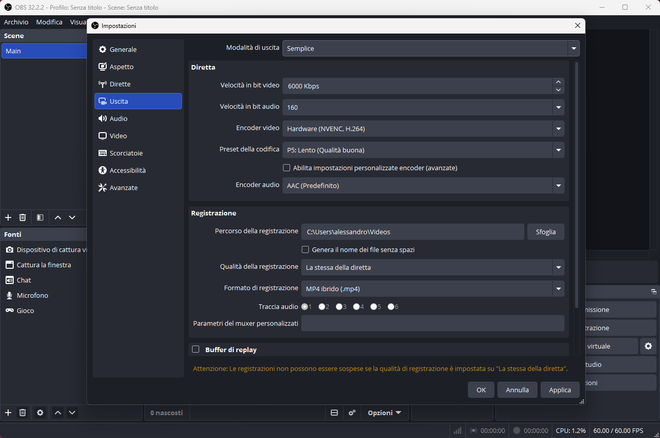
Task: Open the Modifica menu
Action: pos(49,22)
